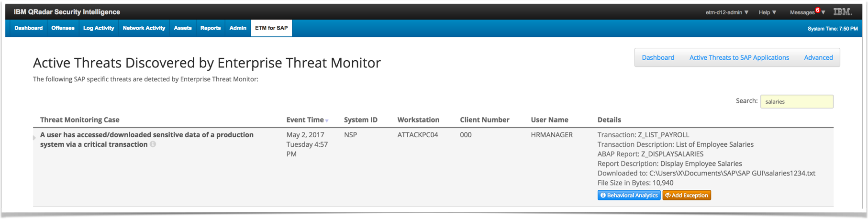Select the ATTACKPC04 workstation cell
868x219 pixels.
(418, 135)
